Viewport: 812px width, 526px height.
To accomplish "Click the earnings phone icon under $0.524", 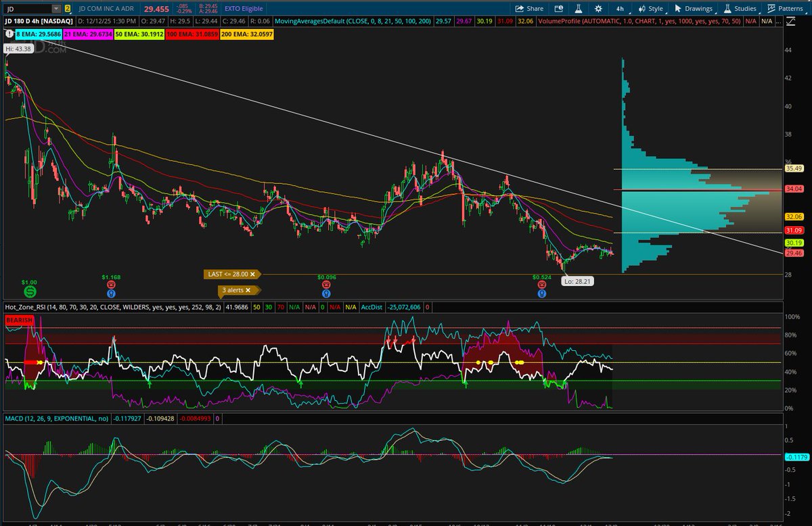I will (542, 286).
